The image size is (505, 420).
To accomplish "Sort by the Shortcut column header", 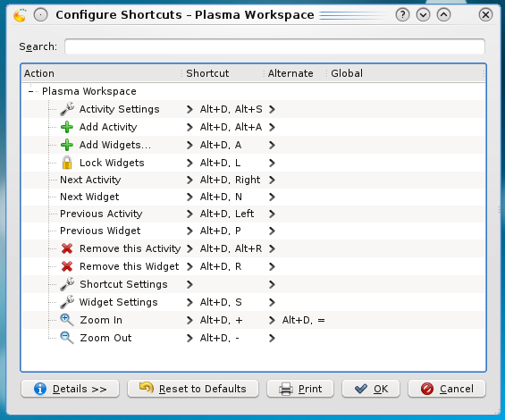I will point(223,73).
